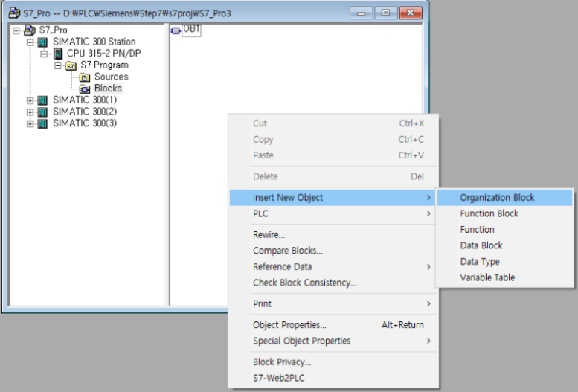
Task: Expand the SIMATIC 300(3) node
Action: (x=30, y=123)
